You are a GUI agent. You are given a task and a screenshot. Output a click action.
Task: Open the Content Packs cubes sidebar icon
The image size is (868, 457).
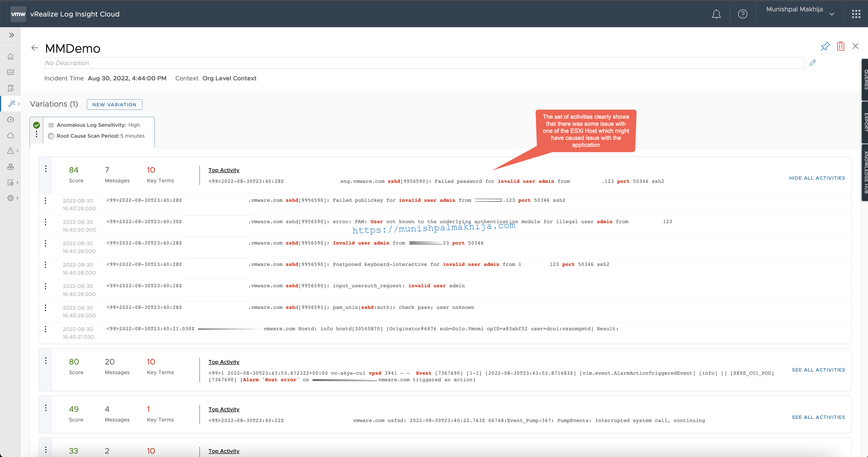[x=11, y=167]
